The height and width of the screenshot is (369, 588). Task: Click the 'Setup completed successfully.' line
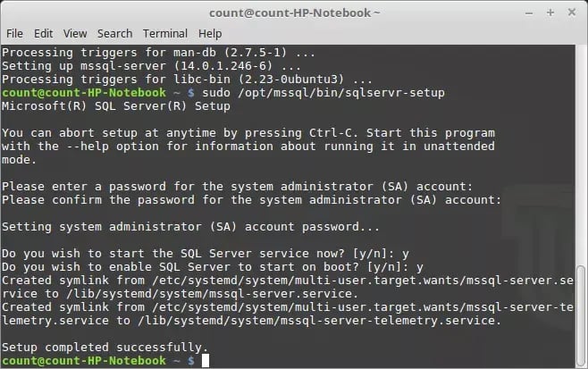click(x=105, y=347)
